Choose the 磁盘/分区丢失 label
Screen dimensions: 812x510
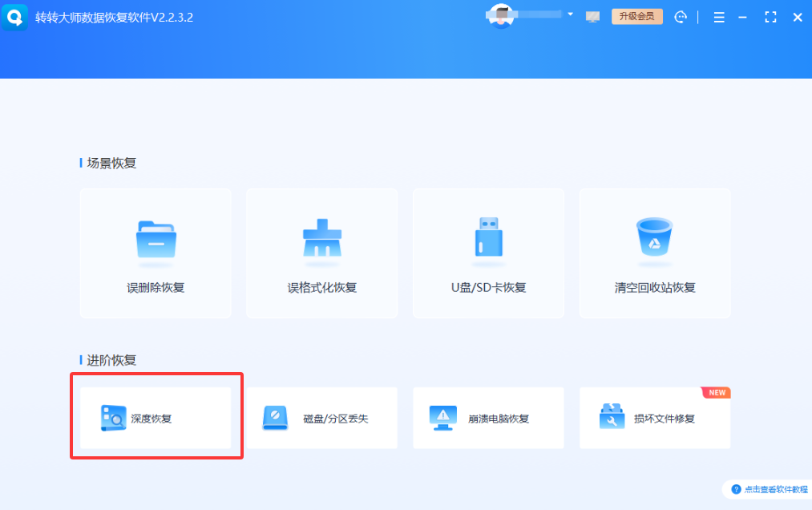click(x=336, y=419)
